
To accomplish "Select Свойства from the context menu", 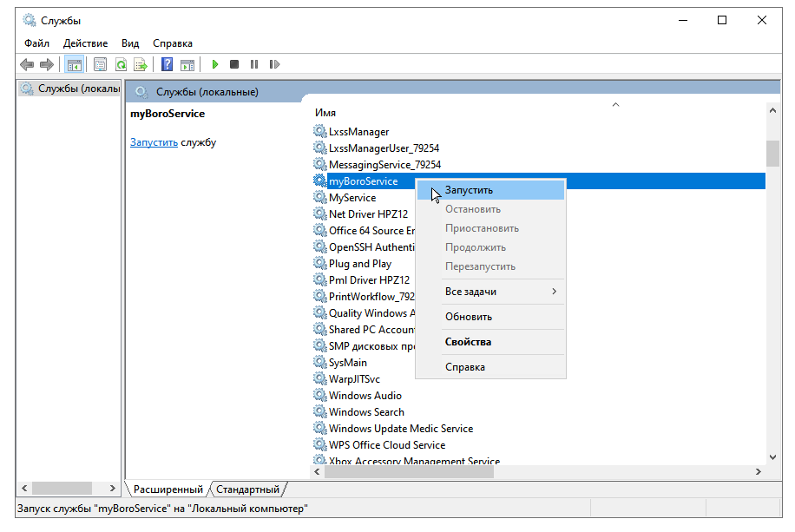I will tap(468, 342).
